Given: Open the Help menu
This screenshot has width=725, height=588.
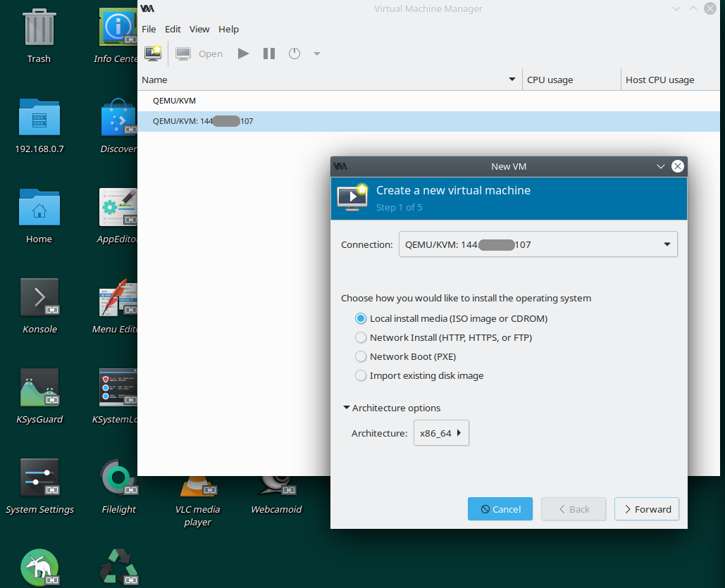Looking at the screenshot, I should 228,29.
